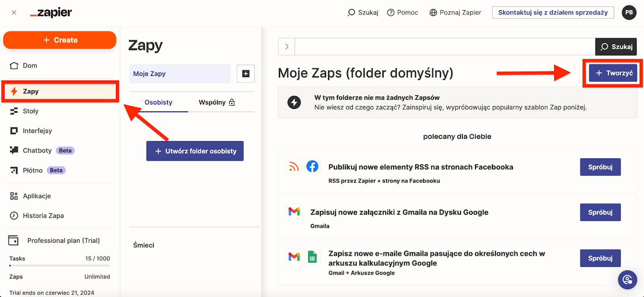Click the lightning bolt icon in notice
The width and height of the screenshot is (644, 297).
pyautogui.click(x=294, y=102)
